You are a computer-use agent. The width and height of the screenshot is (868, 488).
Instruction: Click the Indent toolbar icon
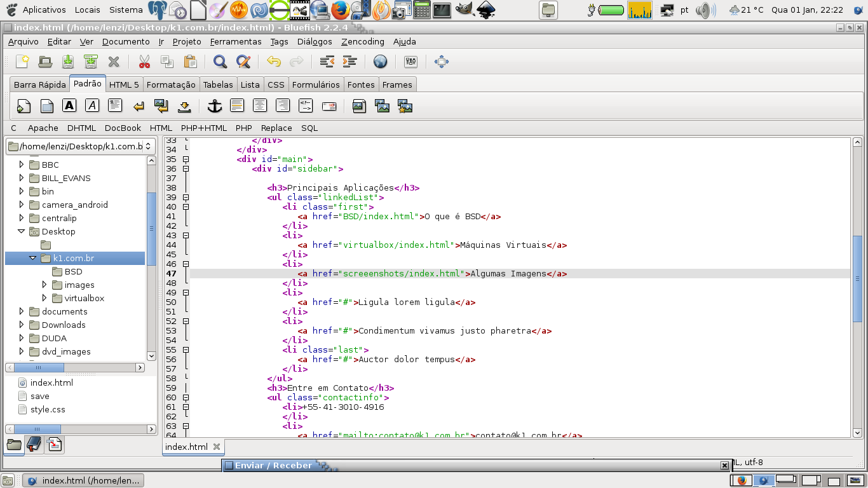(349, 62)
